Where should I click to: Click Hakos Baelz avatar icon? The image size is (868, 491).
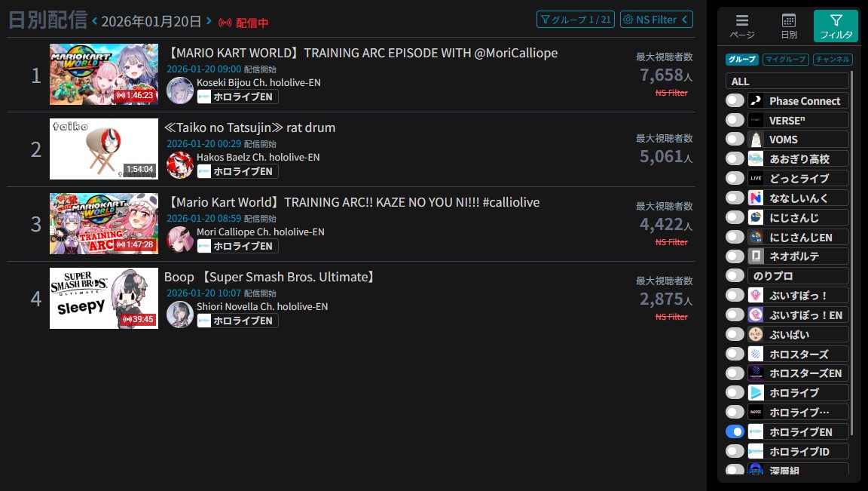180,165
